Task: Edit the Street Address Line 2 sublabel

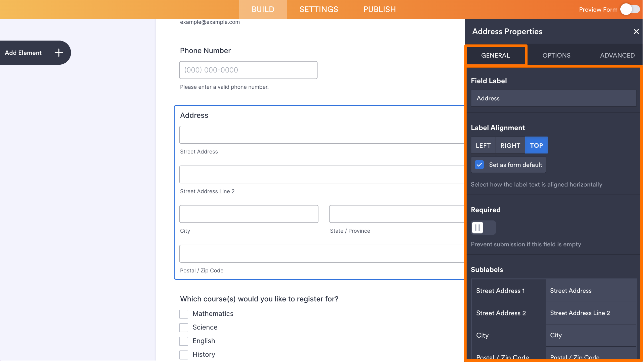Action: click(591, 313)
